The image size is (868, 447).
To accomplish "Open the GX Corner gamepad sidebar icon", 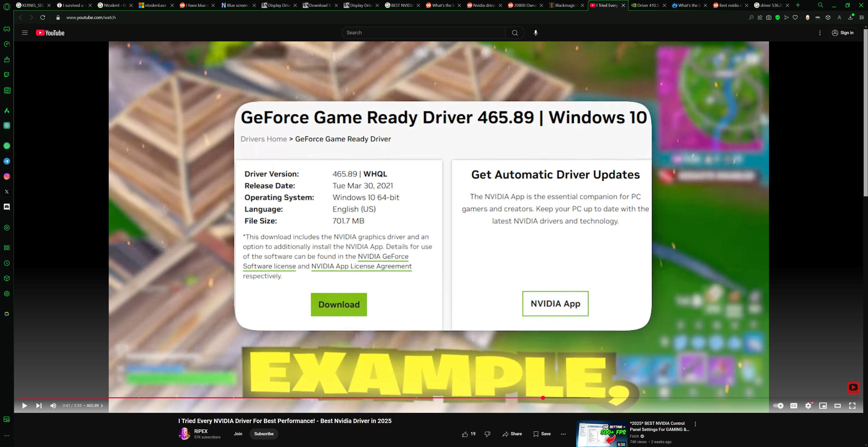I will click(7, 29).
